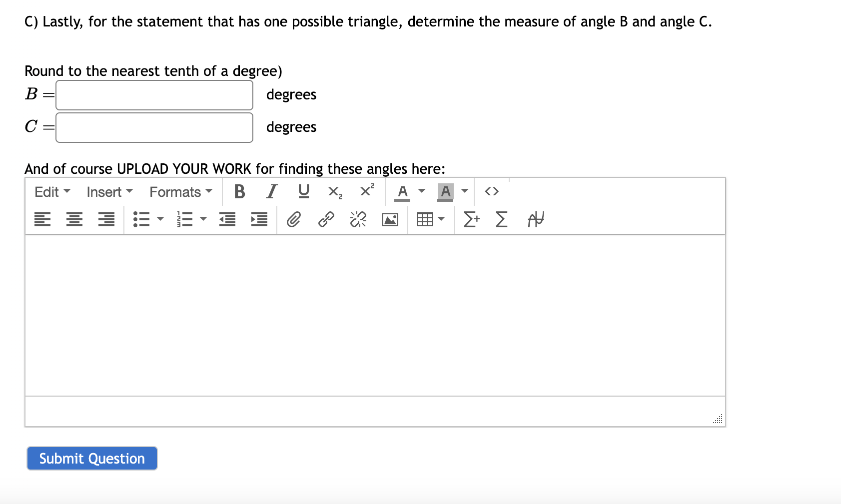Open numbered list style options

[x=203, y=219]
